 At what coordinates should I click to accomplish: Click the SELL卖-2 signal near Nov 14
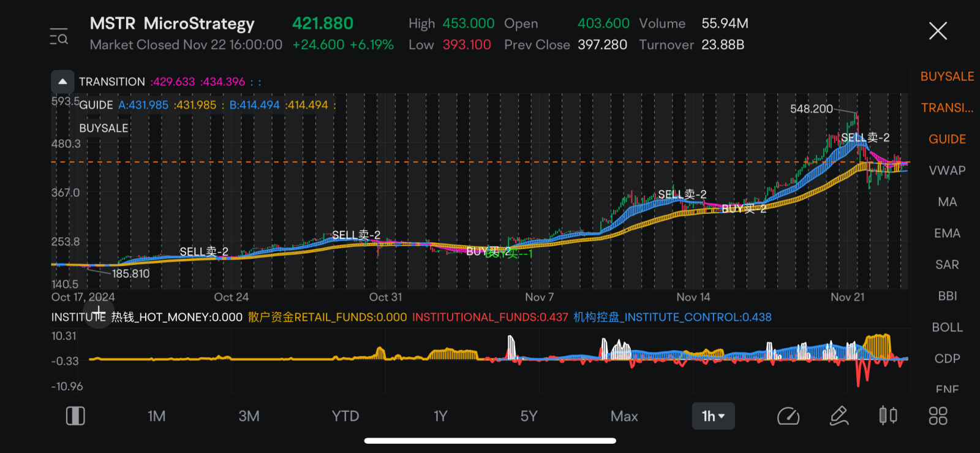[x=682, y=194]
